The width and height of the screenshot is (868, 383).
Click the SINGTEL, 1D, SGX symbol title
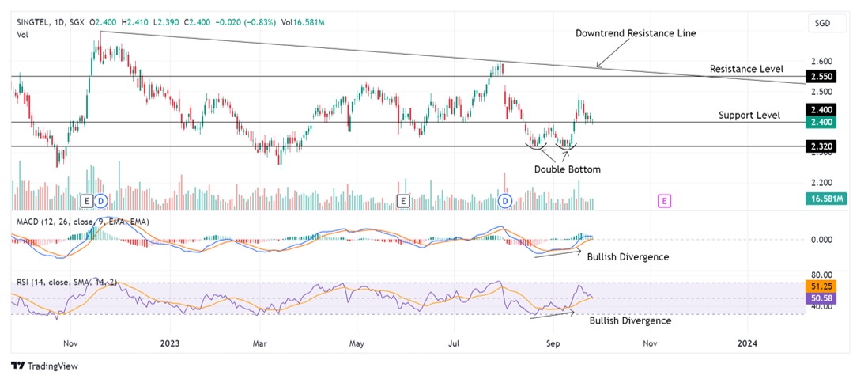(x=51, y=23)
